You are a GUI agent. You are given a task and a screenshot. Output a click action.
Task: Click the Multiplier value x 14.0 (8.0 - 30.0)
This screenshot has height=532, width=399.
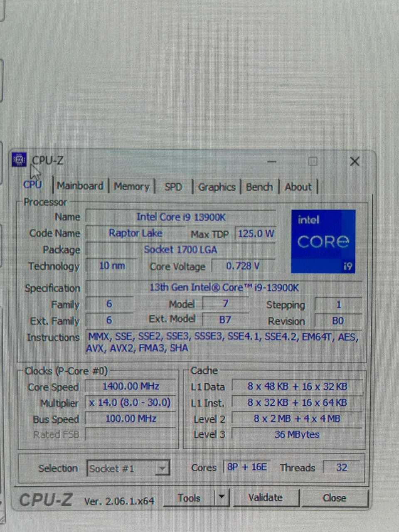(x=131, y=402)
